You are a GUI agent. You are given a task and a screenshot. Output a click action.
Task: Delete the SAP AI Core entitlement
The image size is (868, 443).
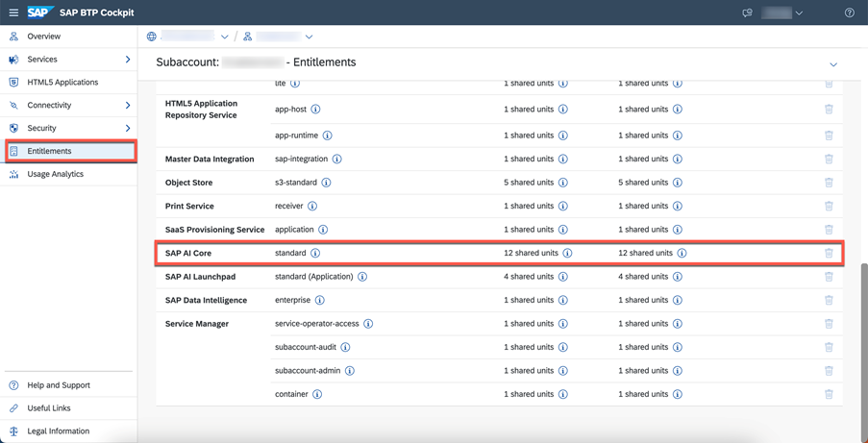click(829, 253)
